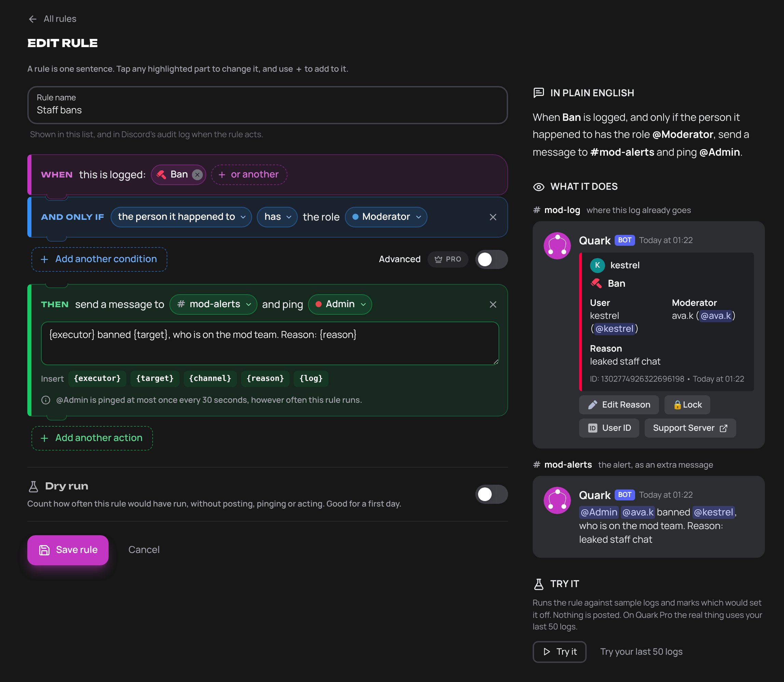Click 'Try your last 50 logs'
The width and height of the screenshot is (784, 682).
(x=641, y=652)
